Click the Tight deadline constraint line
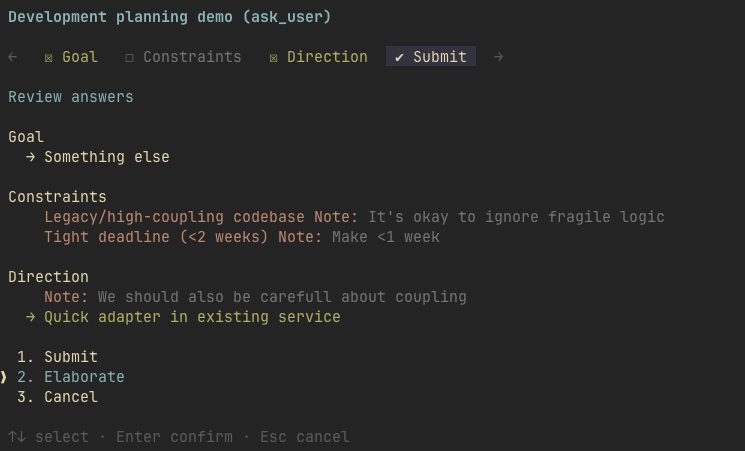 click(242, 237)
